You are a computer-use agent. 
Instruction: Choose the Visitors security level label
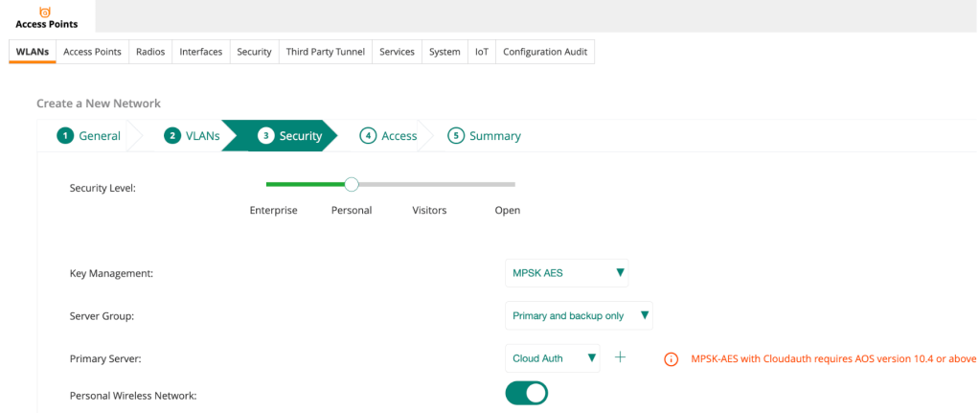429,210
